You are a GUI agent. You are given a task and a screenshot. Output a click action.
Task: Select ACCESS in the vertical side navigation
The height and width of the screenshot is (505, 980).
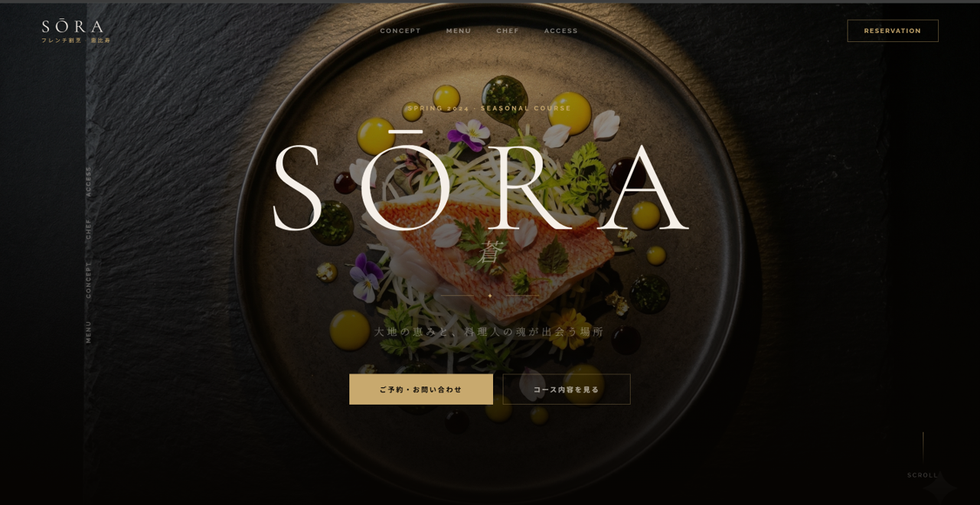88,181
